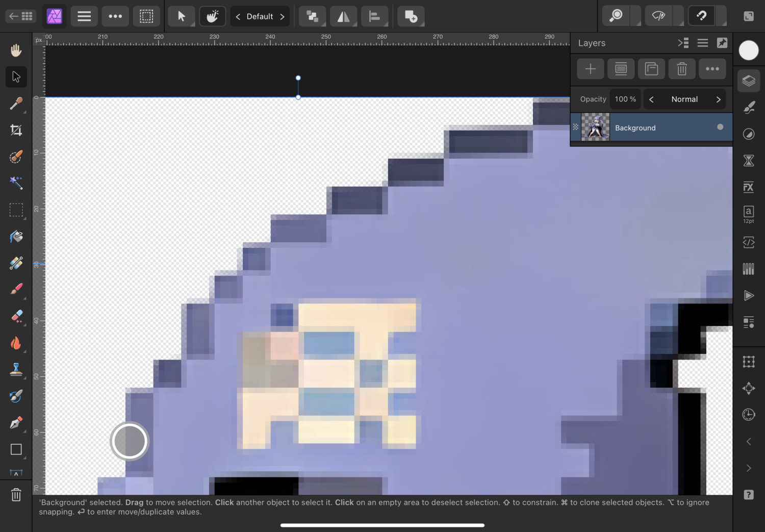This screenshot has height=532, width=765.
Task: Select the Rectangle shape tool
Action: (x=16, y=449)
